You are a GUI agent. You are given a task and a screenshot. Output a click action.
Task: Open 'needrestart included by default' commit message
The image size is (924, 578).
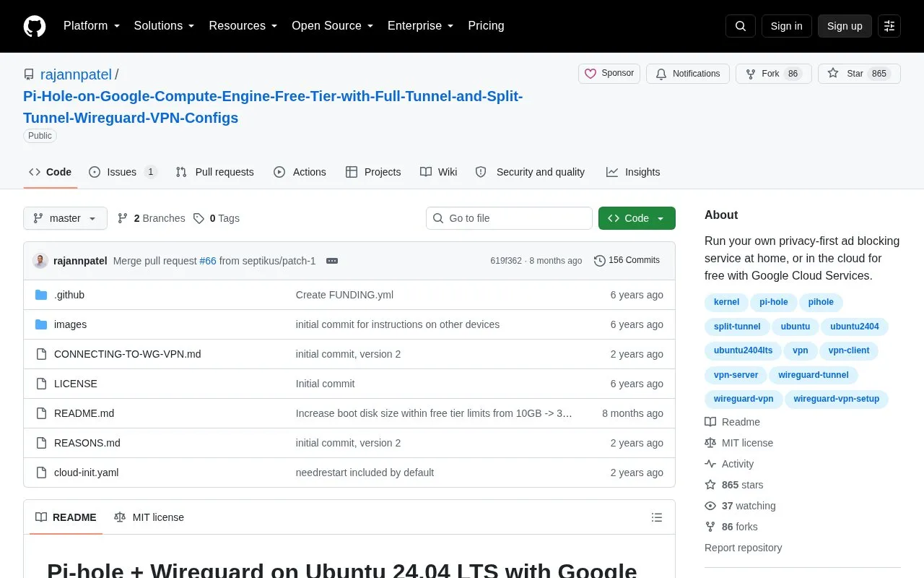tap(365, 473)
